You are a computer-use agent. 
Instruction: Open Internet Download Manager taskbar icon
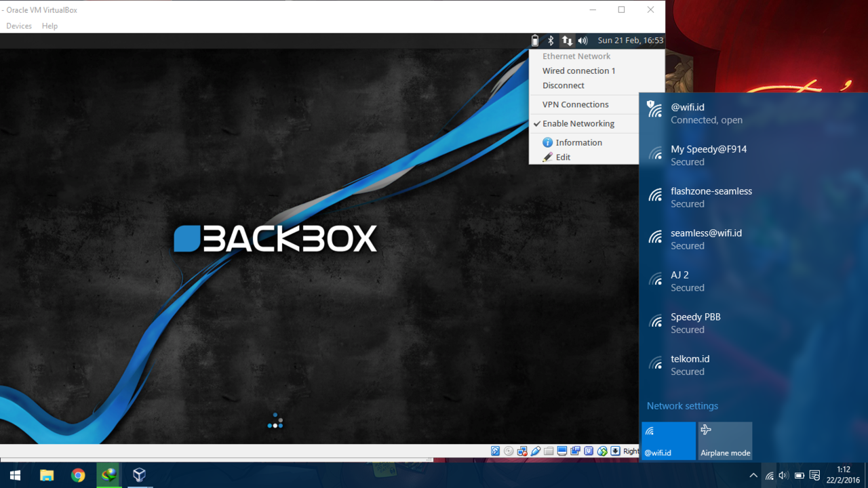(x=109, y=475)
